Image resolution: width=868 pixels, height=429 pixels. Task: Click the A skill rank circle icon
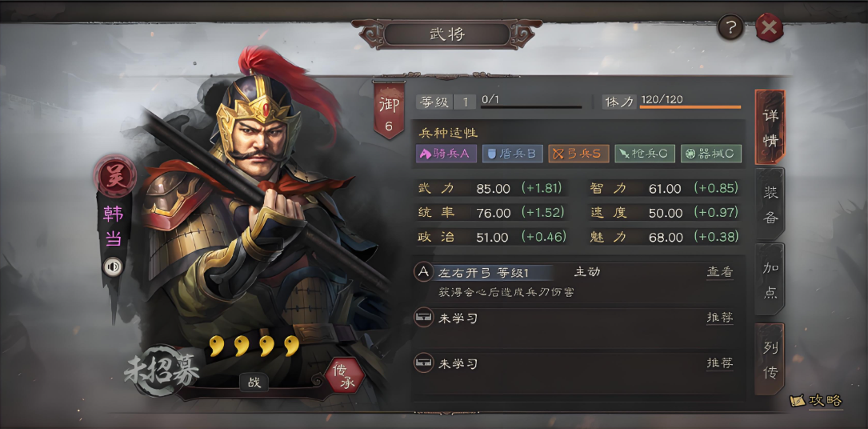(x=423, y=272)
